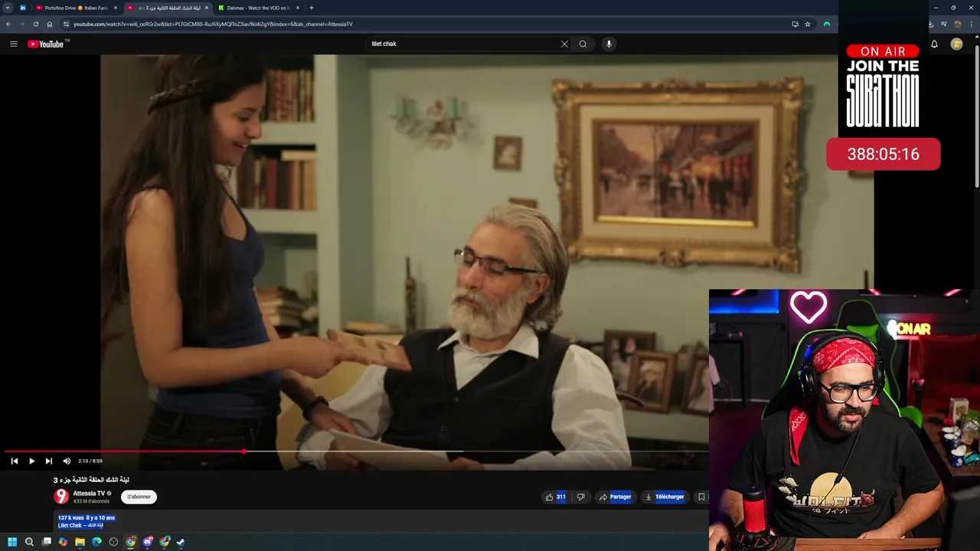Open tab search dropdown arrow

click(8, 8)
